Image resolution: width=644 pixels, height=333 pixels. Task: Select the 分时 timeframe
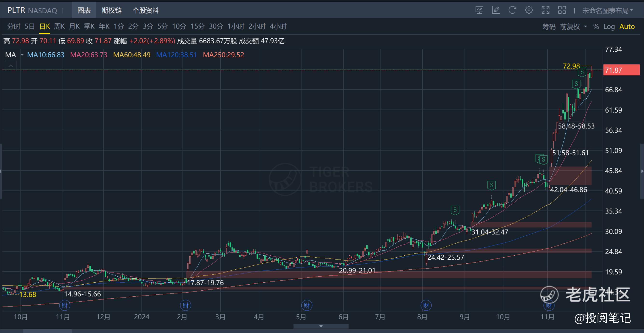click(x=14, y=26)
